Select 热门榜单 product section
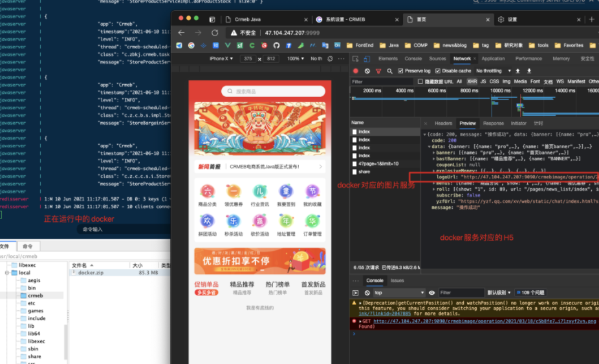This screenshot has width=599, height=364. (x=278, y=288)
